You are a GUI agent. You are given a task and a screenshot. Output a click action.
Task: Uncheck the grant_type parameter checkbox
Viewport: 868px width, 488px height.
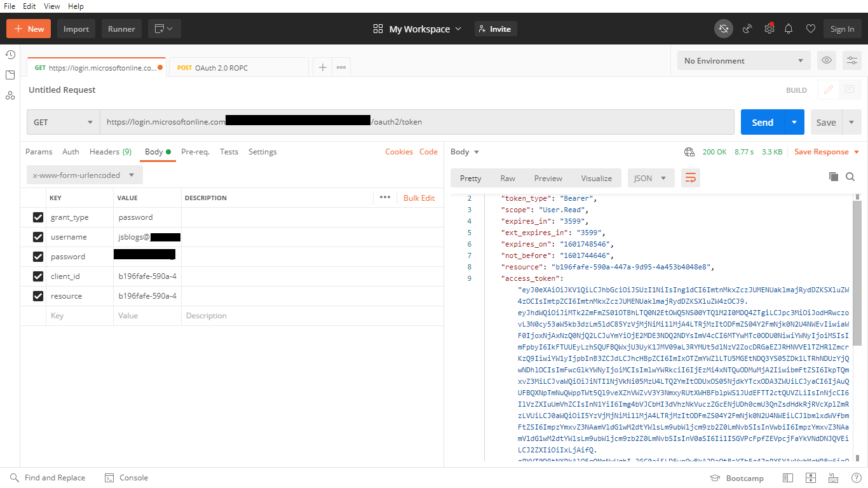(x=38, y=217)
